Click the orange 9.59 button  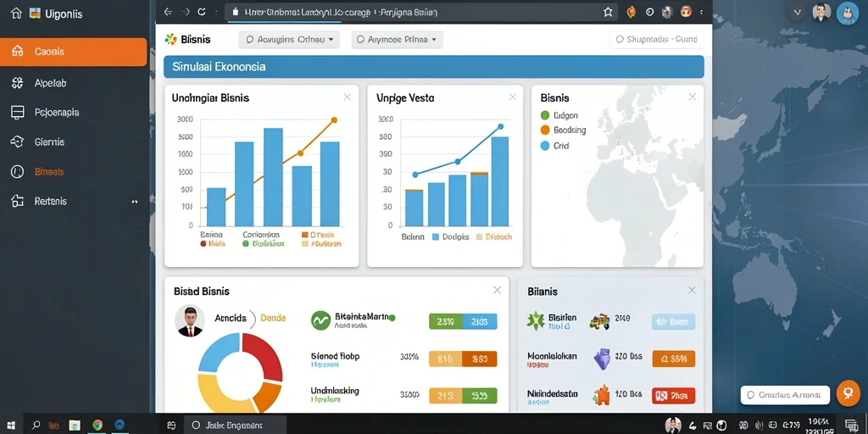[480, 359]
